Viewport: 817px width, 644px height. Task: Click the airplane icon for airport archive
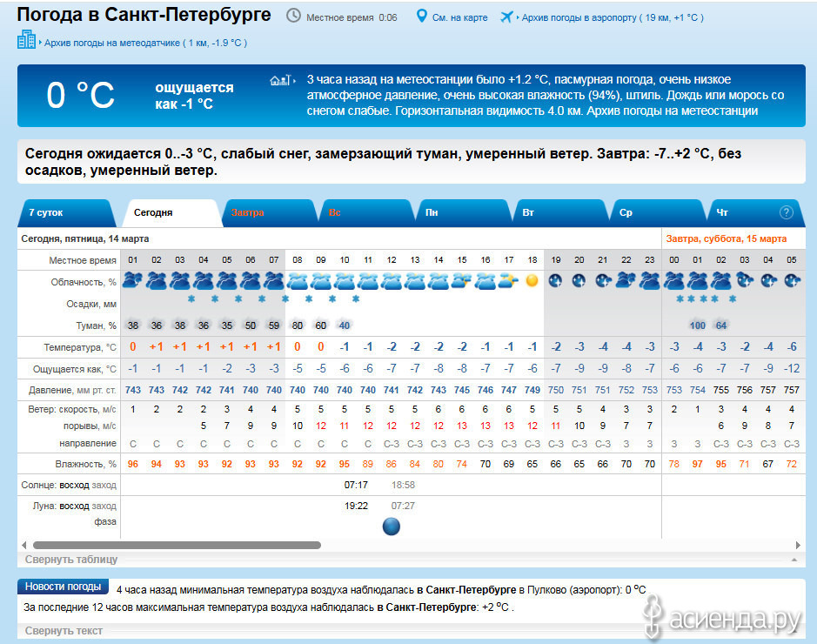click(506, 17)
